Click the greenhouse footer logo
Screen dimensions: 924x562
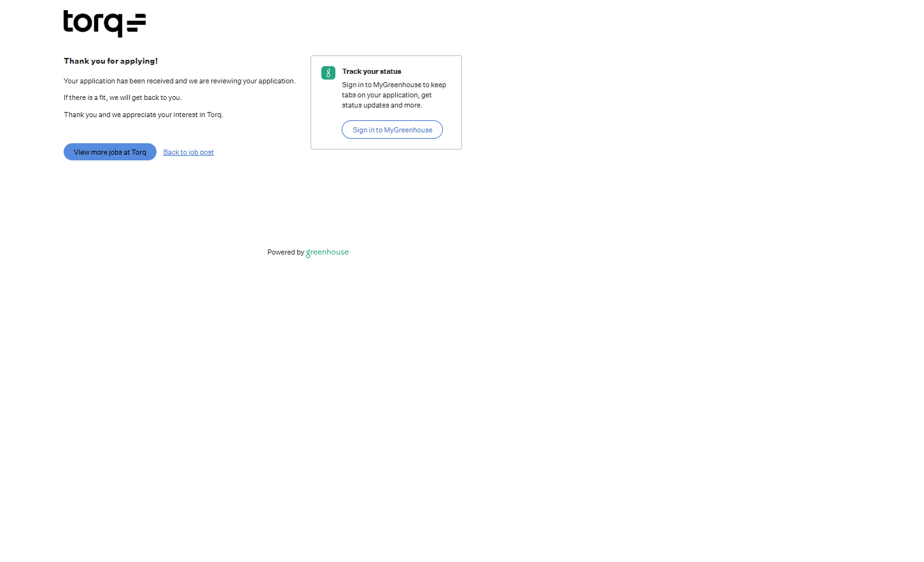(x=327, y=253)
